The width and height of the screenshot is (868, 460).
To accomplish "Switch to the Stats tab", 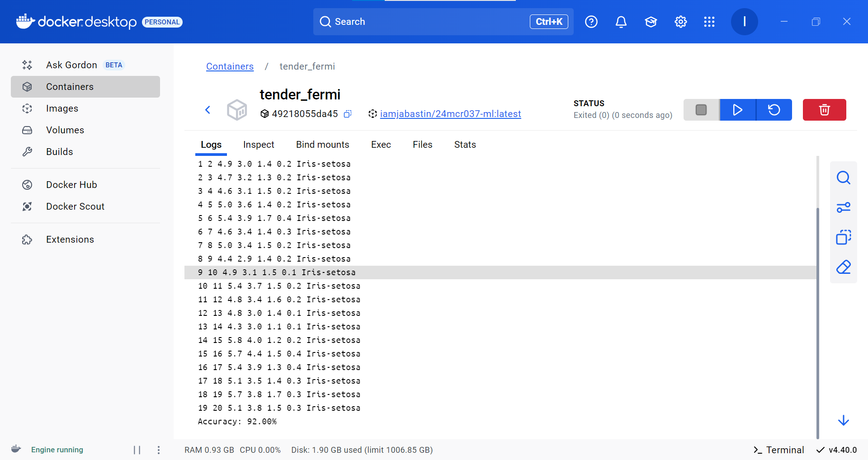I will tap(465, 145).
